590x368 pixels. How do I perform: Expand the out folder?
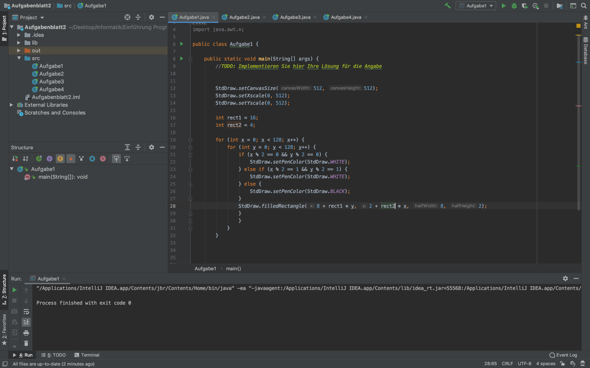coord(19,50)
